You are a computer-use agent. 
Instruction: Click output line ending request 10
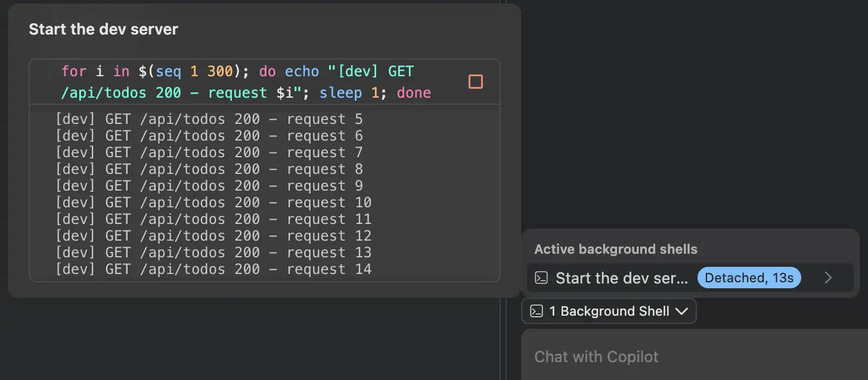pyautogui.click(x=213, y=203)
